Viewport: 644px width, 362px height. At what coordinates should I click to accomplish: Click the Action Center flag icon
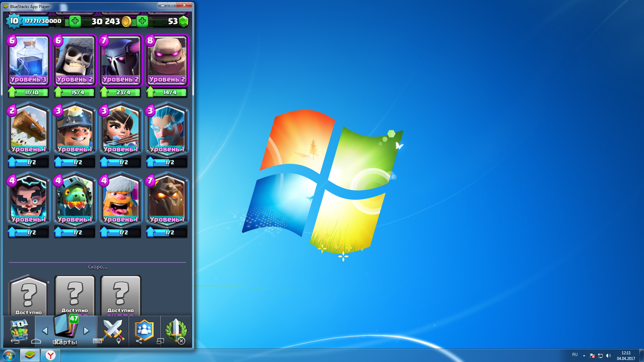click(x=592, y=356)
